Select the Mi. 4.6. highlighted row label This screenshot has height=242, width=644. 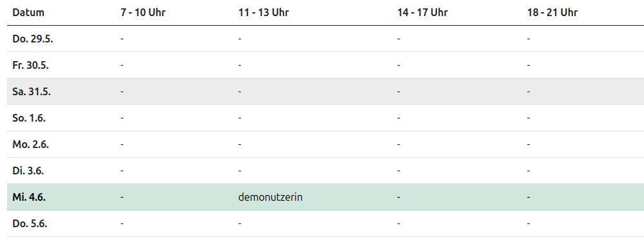pos(29,198)
